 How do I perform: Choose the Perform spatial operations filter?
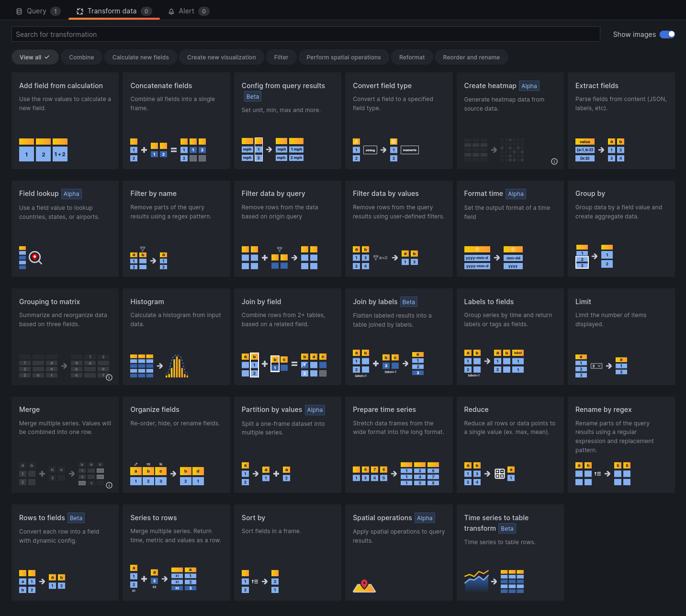tap(343, 57)
